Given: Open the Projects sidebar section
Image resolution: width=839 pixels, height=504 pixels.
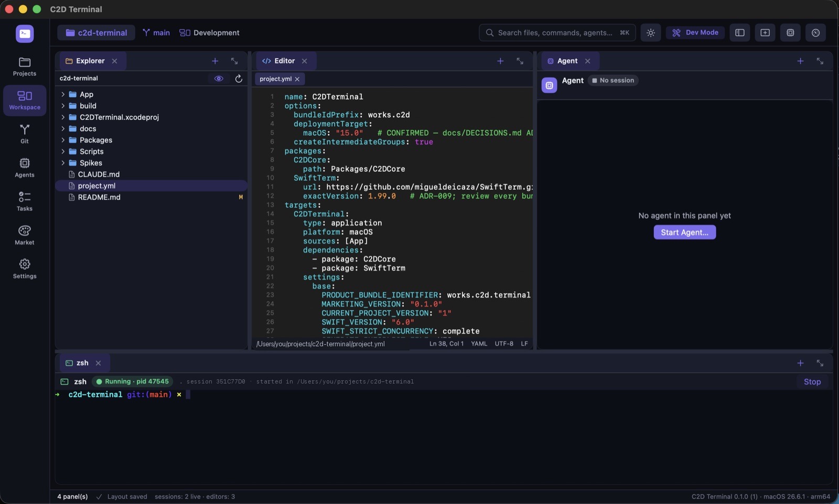Looking at the screenshot, I should pos(25,67).
